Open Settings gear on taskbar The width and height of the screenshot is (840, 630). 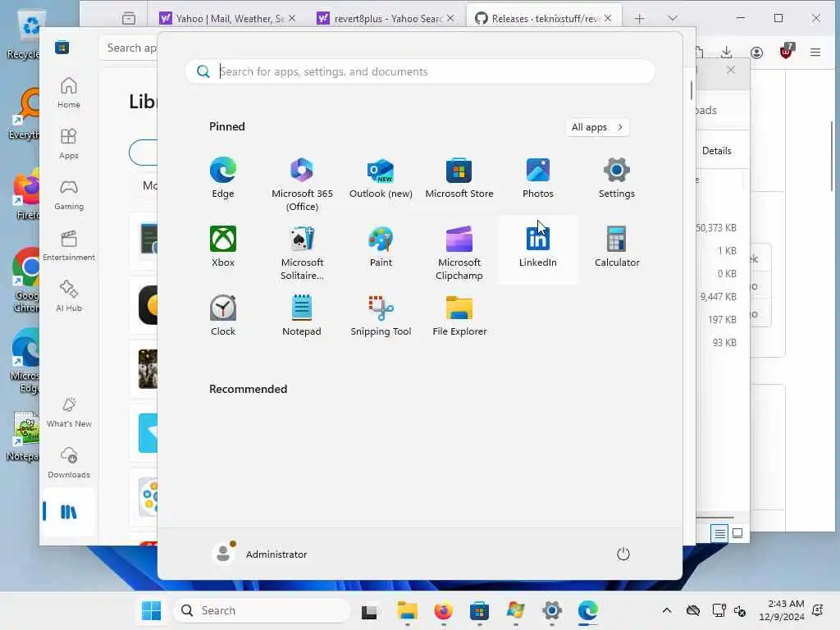click(552, 610)
